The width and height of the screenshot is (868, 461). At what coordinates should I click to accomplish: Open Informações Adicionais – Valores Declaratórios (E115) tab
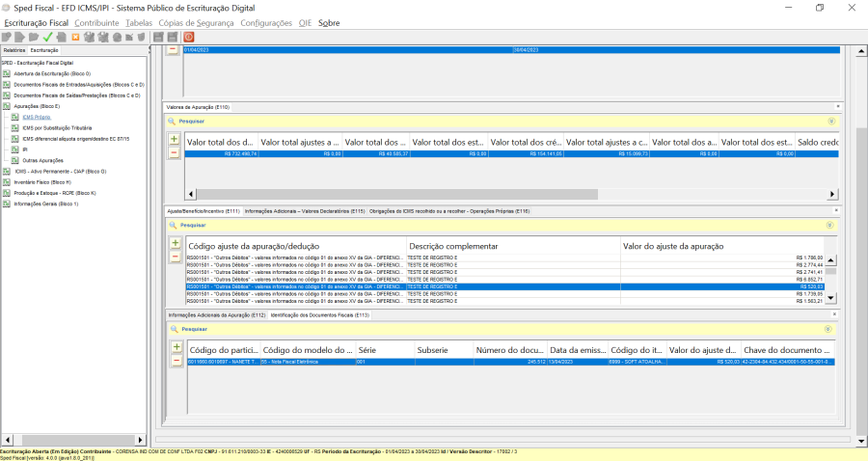[305, 211]
